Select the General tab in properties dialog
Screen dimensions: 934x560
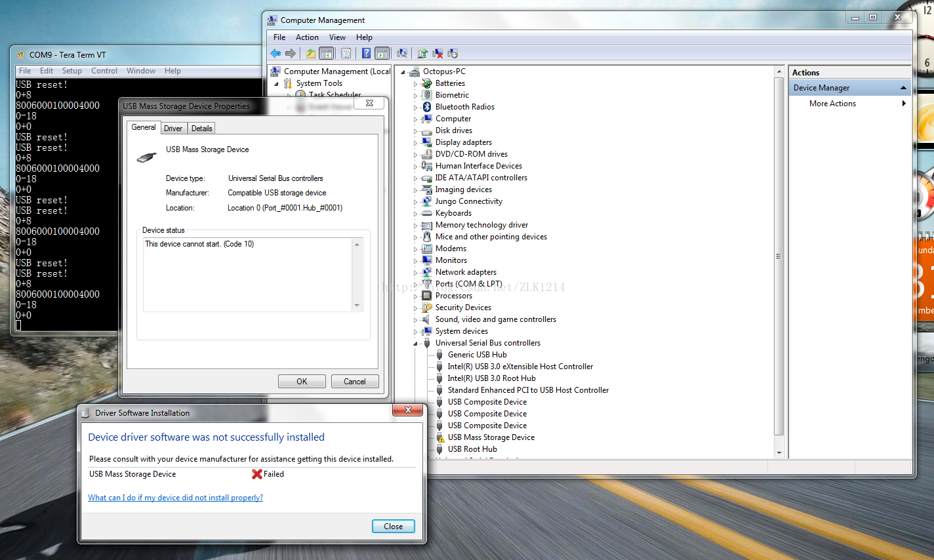click(144, 127)
